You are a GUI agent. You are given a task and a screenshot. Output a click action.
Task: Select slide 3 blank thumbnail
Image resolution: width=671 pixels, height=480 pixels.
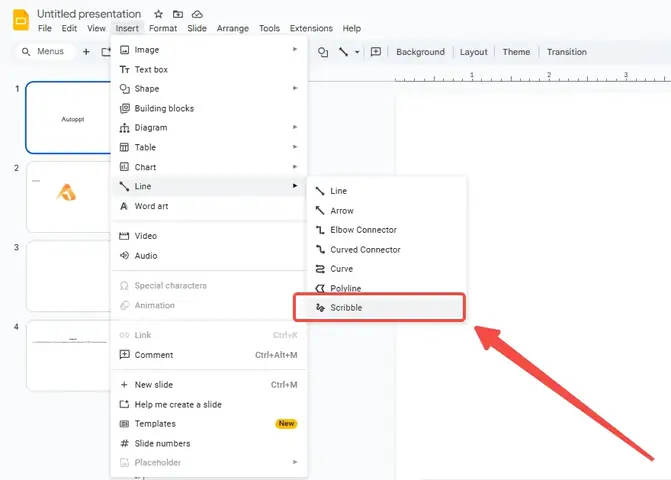coord(68,276)
